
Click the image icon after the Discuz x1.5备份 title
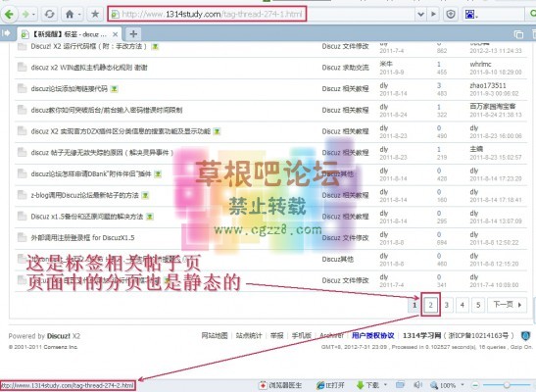[x=150, y=217]
